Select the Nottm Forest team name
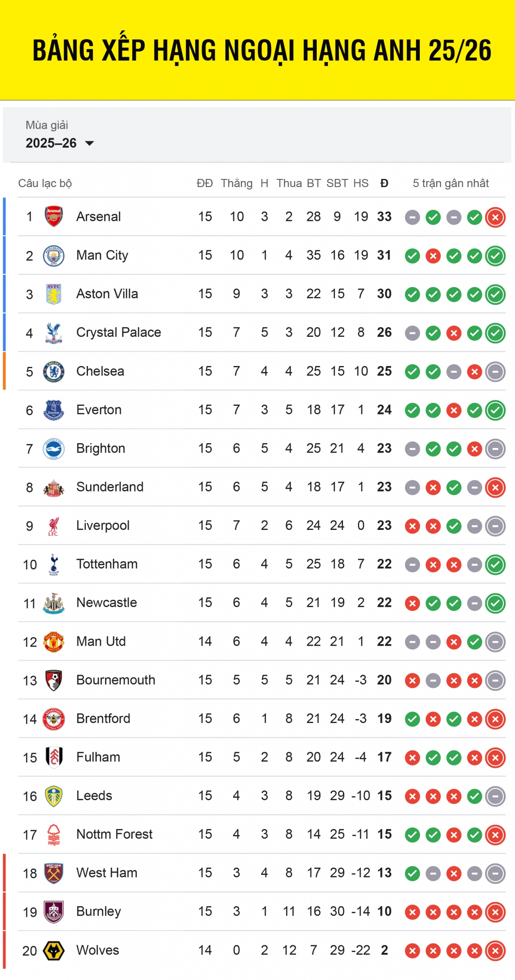The image size is (515, 980). pos(114,835)
